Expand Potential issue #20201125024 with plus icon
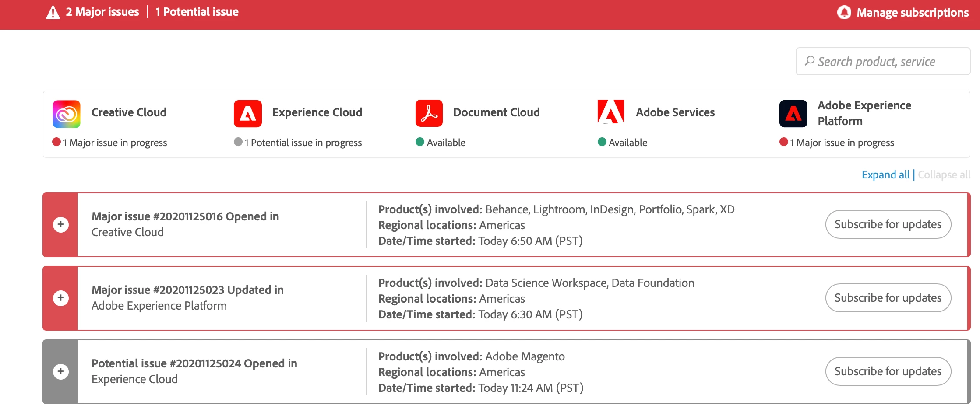980x412 pixels. click(x=61, y=371)
